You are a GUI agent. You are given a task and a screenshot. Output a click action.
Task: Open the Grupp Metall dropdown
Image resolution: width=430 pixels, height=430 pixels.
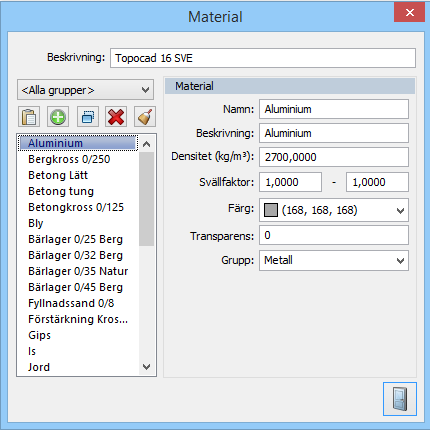pyautogui.click(x=334, y=260)
